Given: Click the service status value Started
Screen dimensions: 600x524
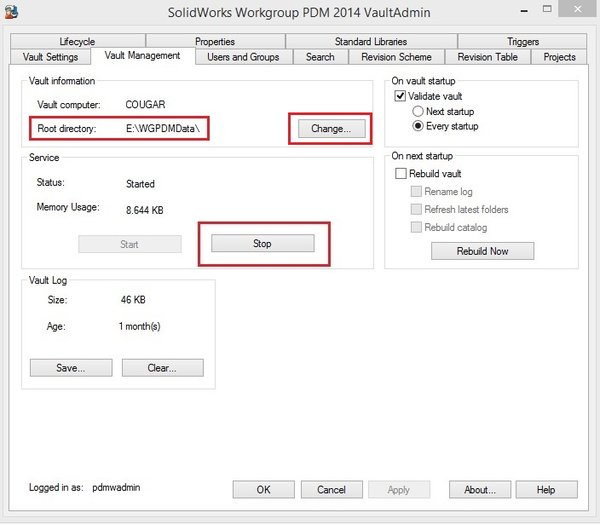Looking at the screenshot, I should (x=140, y=184).
